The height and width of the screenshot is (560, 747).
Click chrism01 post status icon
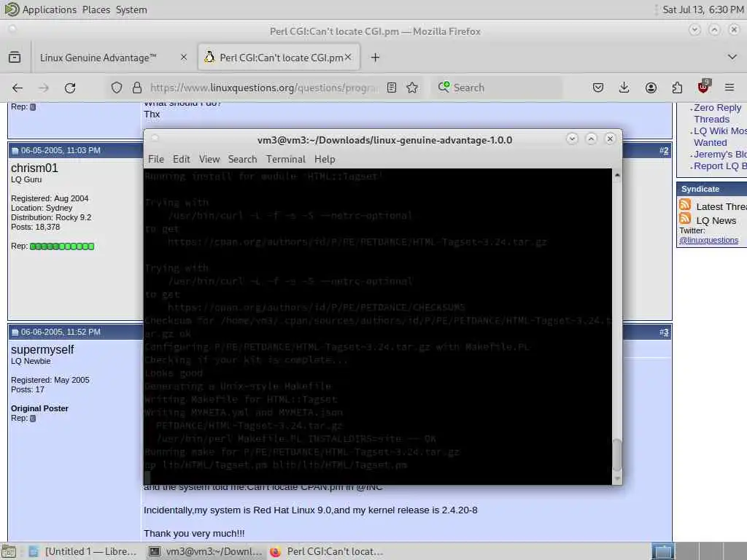(x=15, y=151)
